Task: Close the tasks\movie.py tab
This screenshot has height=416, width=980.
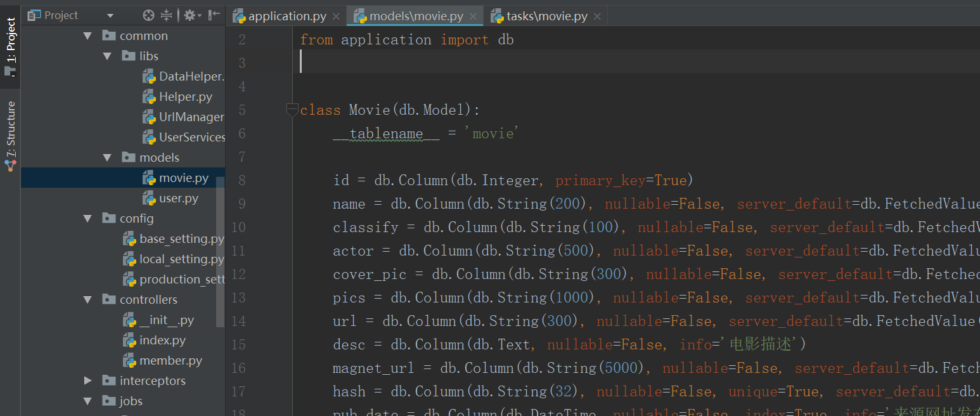Action: (x=597, y=16)
